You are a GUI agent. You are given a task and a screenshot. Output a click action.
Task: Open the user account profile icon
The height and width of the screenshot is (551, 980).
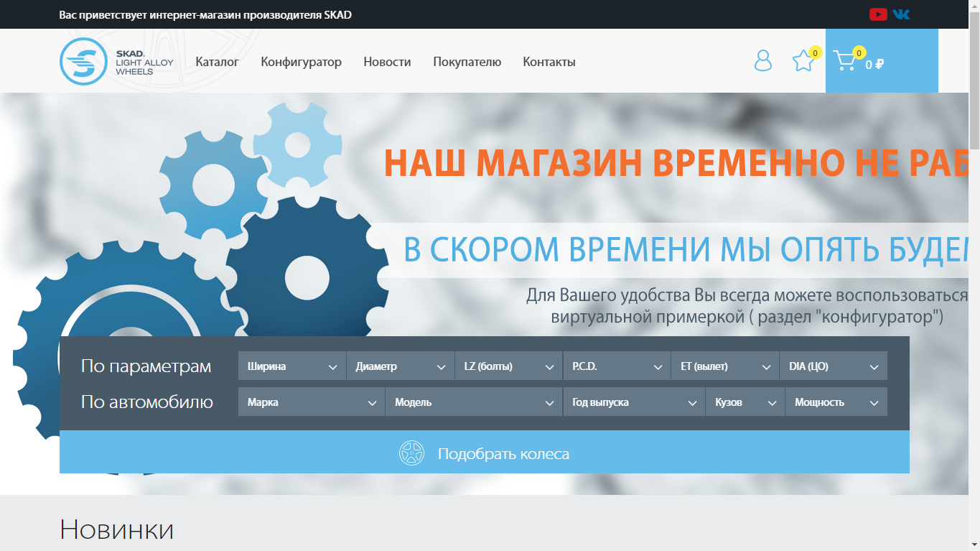tap(762, 61)
